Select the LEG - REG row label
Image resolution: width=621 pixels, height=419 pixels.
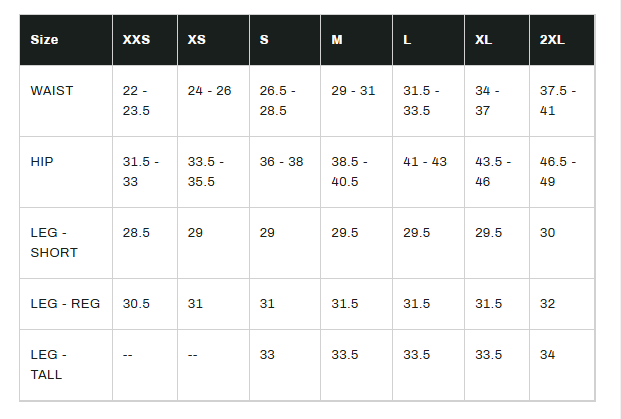click(x=66, y=304)
